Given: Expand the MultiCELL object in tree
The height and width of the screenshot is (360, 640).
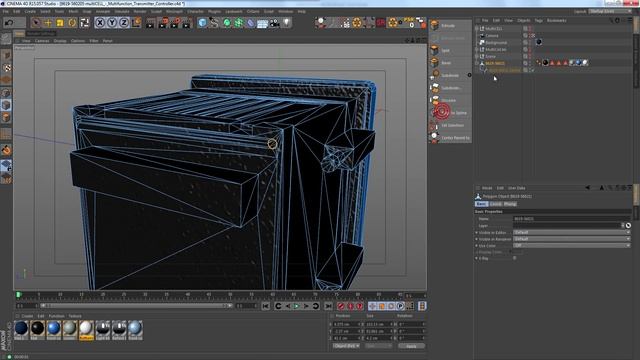Looking at the screenshot, I should point(477,29).
